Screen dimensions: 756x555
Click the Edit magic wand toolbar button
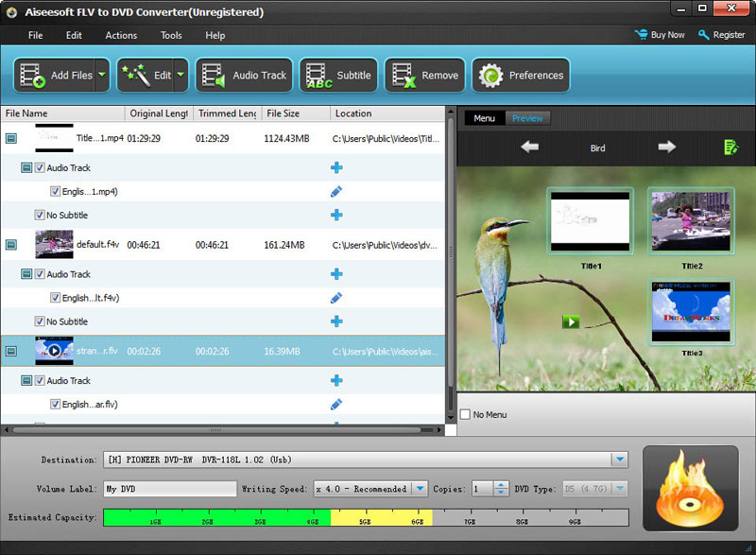146,76
